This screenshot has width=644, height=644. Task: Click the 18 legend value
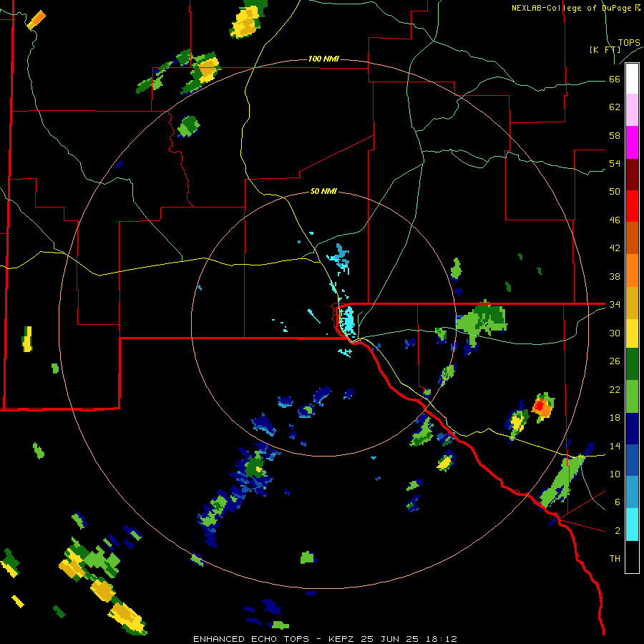point(615,418)
